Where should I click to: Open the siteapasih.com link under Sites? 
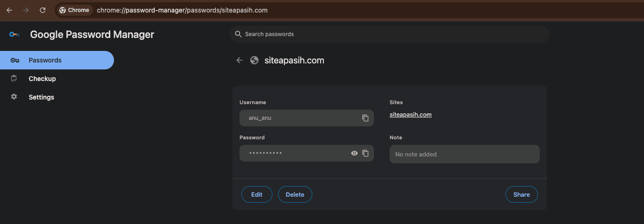[x=410, y=115]
